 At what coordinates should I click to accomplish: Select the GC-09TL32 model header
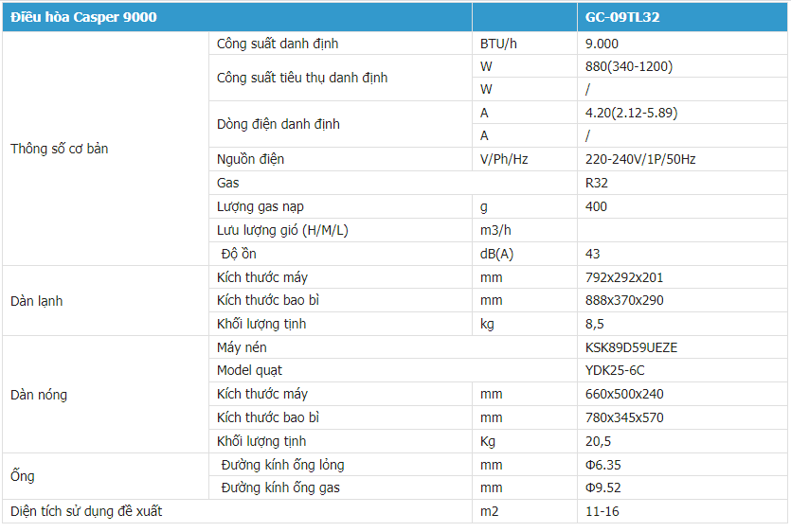point(622,17)
